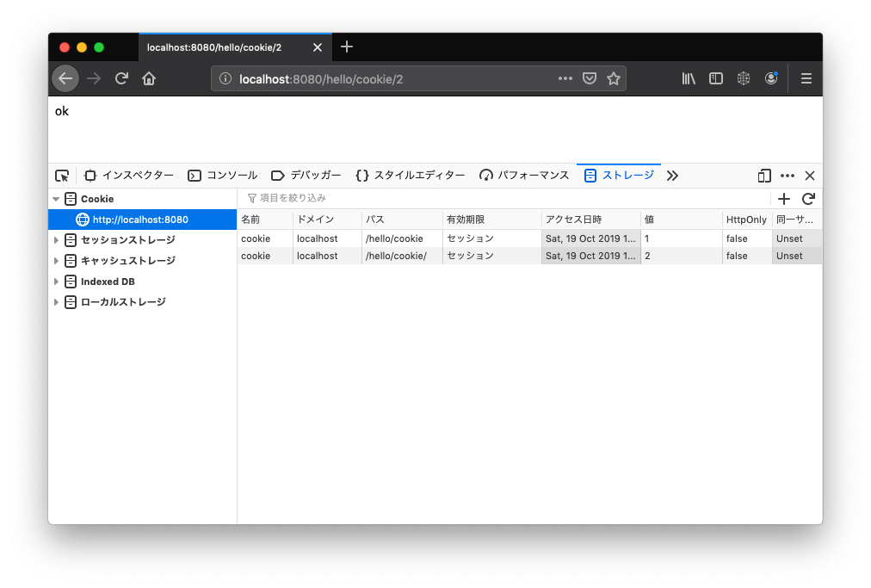Open devtools customize three-dot menu

(x=788, y=176)
